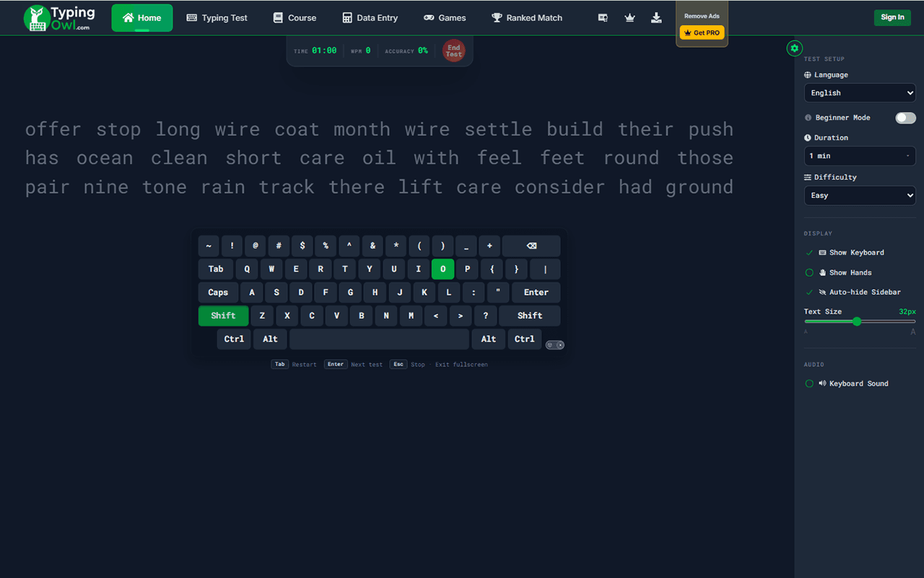Click the download icon in navbar

pos(656,18)
